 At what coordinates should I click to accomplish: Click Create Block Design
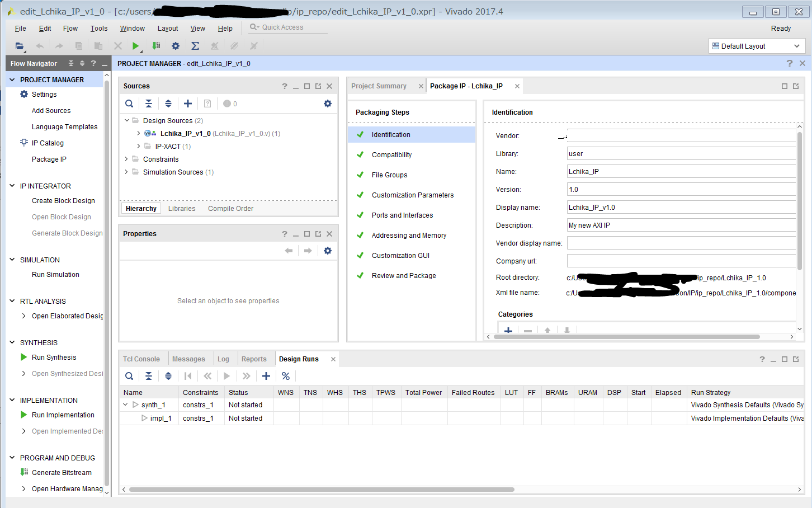point(63,201)
